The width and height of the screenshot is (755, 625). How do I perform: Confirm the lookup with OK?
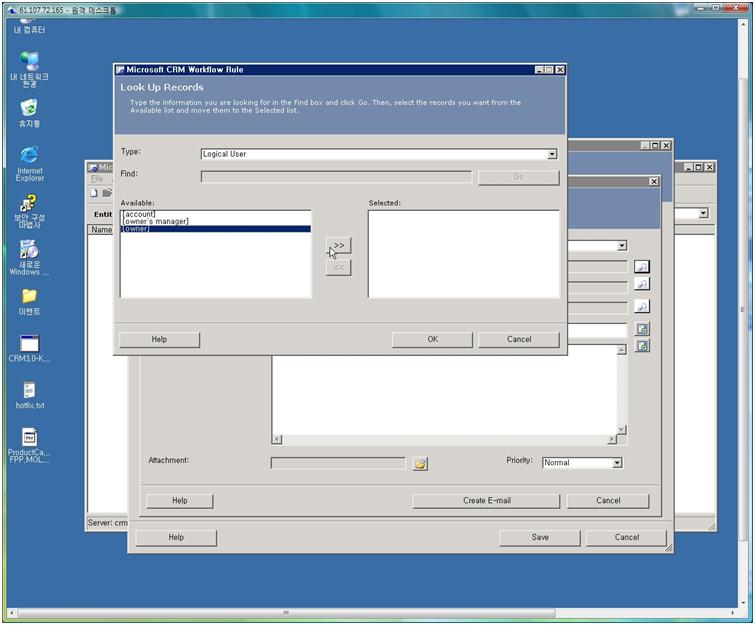[432, 339]
